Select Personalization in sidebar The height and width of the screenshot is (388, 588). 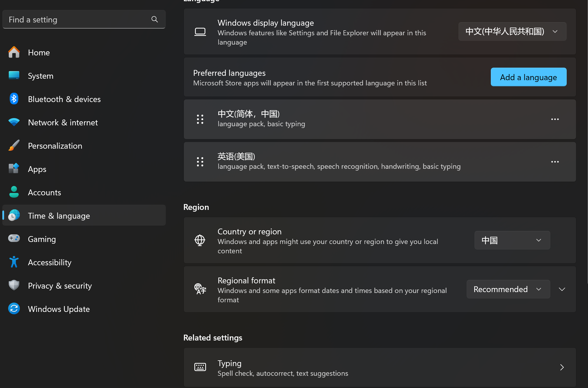point(84,146)
